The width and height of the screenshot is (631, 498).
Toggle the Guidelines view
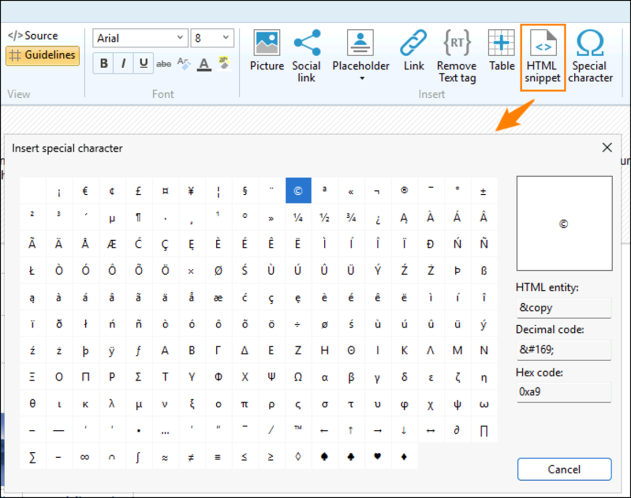(x=43, y=55)
